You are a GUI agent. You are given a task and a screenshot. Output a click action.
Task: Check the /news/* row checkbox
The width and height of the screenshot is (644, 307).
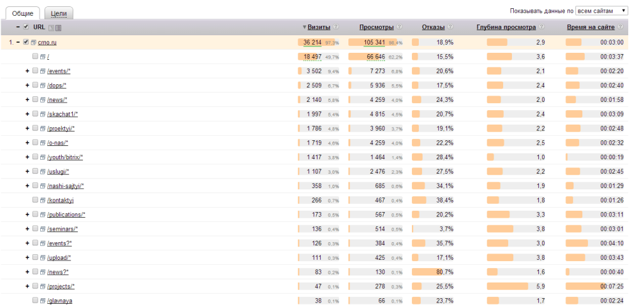pyautogui.click(x=35, y=99)
